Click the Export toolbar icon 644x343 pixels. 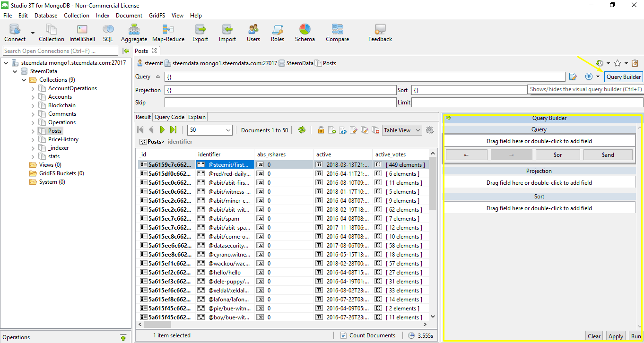pos(200,33)
